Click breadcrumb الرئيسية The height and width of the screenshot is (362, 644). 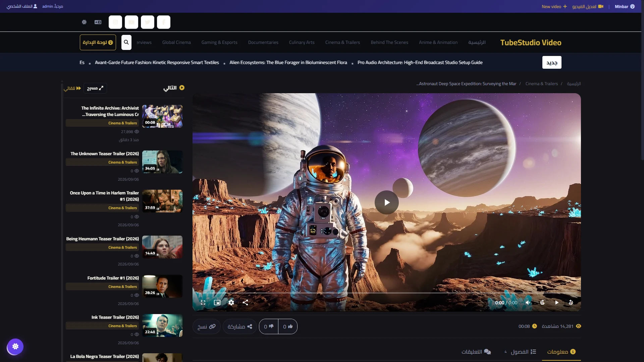[x=574, y=84]
